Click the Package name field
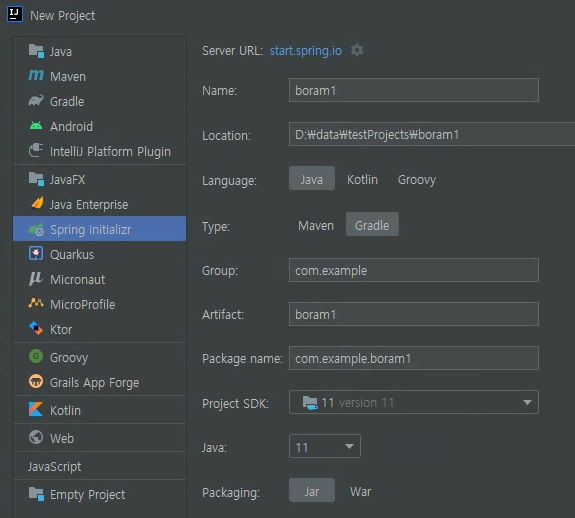Image resolution: width=575 pixels, height=518 pixels. pyautogui.click(x=414, y=358)
